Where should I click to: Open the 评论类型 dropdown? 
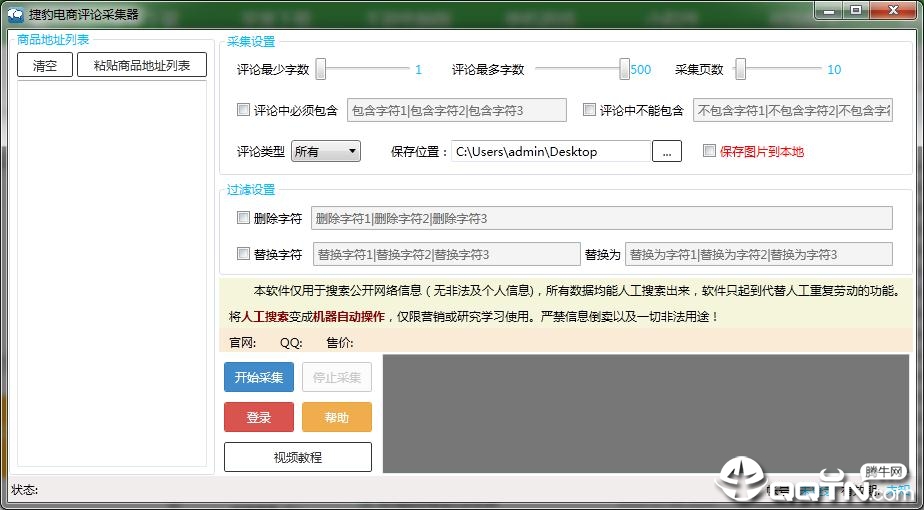326,152
